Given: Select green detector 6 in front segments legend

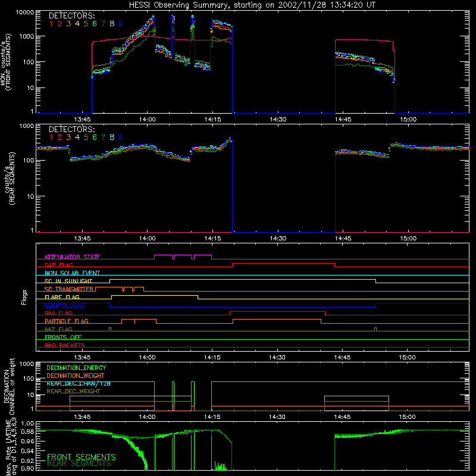Looking at the screenshot, I should 95,24.
